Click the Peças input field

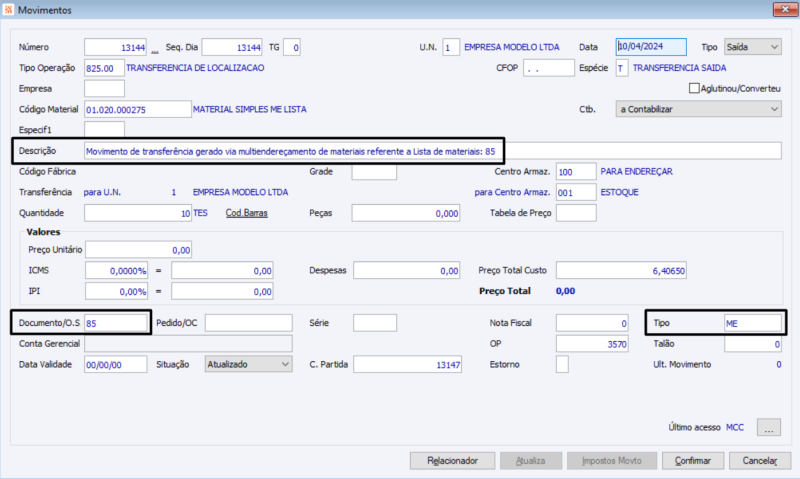pos(406,213)
